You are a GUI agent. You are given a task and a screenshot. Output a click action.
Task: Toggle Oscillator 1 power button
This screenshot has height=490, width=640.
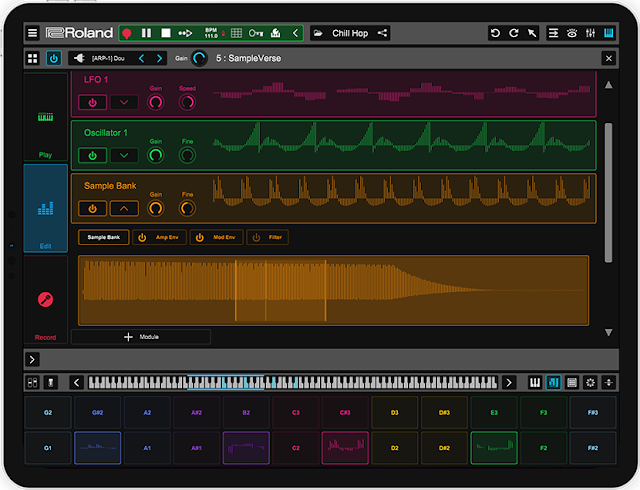point(93,156)
